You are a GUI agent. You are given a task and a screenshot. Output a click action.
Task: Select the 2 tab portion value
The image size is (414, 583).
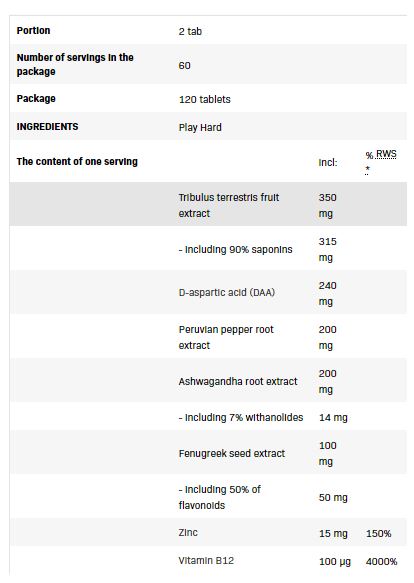coord(190,32)
